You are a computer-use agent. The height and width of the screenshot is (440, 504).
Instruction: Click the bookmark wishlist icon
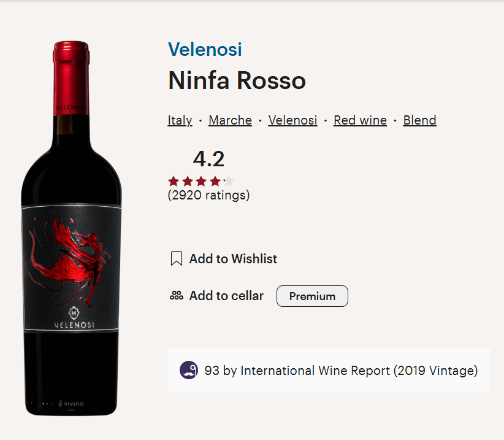(176, 258)
